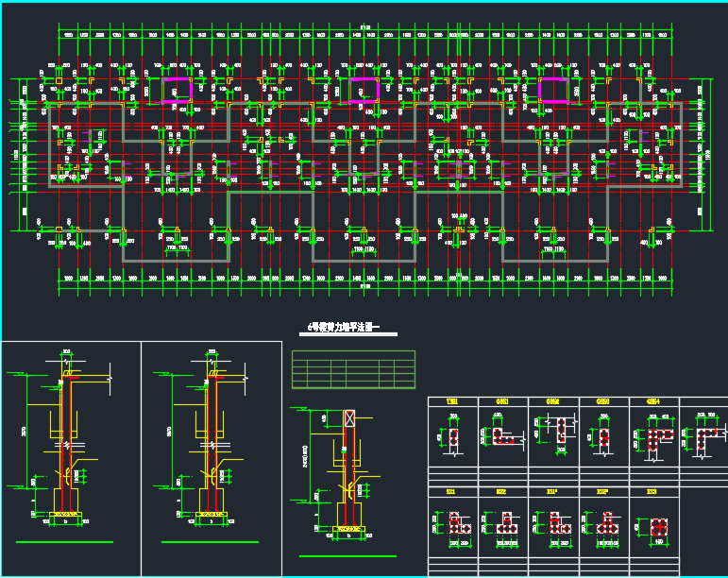Click the green schedule table below the title

click(353, 369)
